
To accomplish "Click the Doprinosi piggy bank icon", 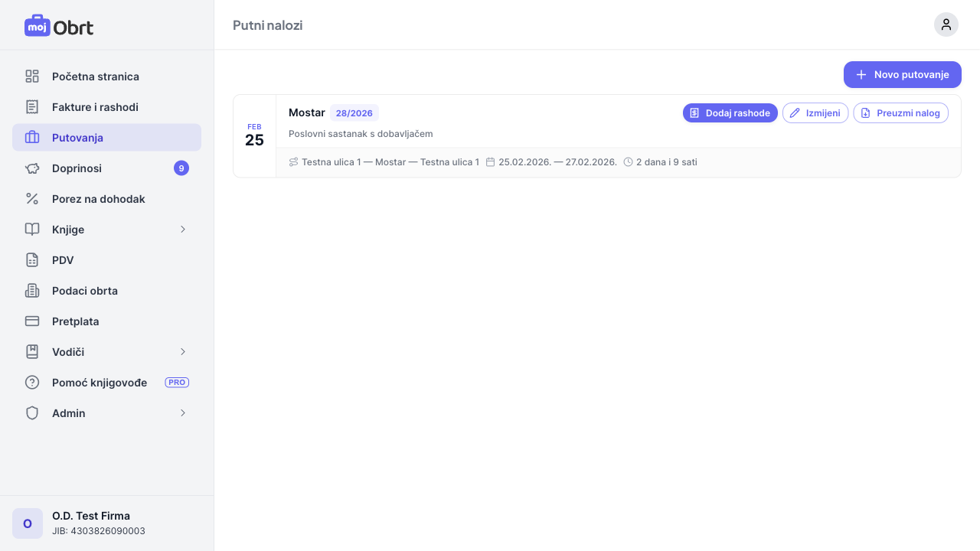I will coord(32,168).
